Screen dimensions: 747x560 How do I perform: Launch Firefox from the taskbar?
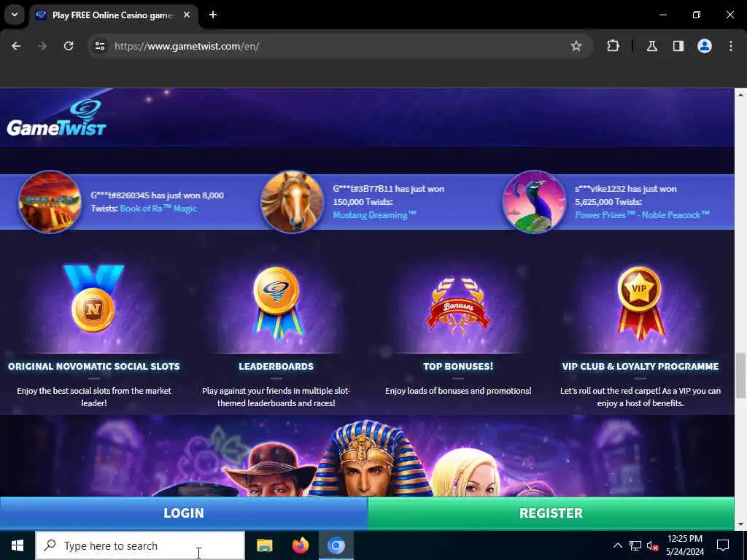[x=300, y=545]
